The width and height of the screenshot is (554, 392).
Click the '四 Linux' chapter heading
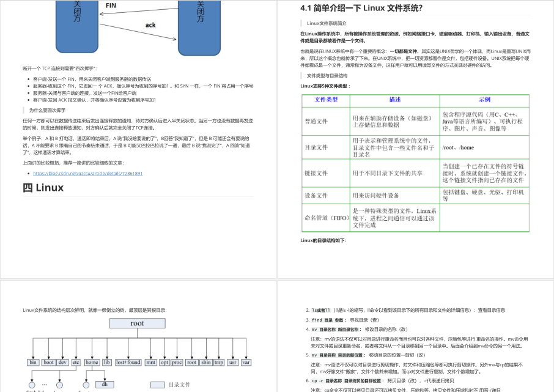click(43, 188)
